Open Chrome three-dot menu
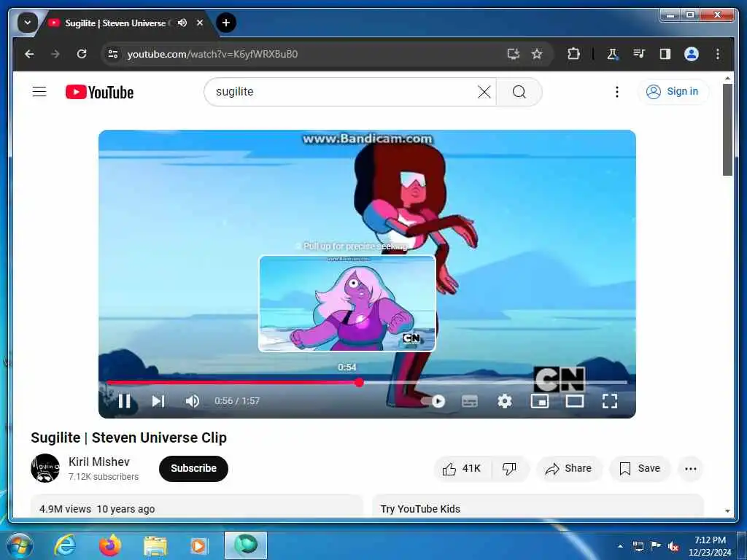Screen dimensions: 747x560 click(x=718, y=54)
